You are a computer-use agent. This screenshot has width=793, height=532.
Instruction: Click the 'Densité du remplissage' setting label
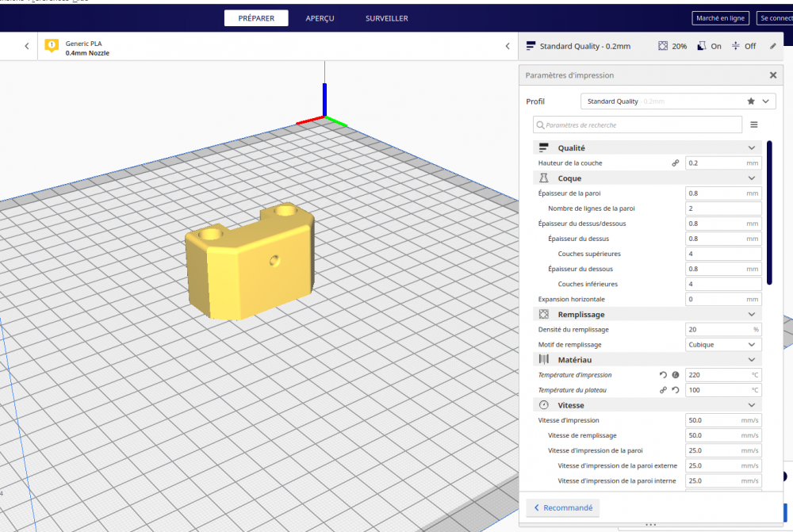pyautogui.click(x=573, y=329)
